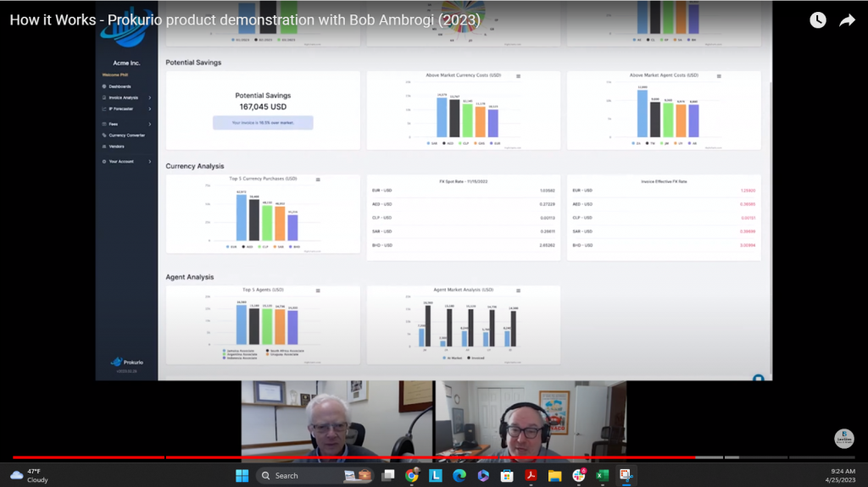Open Snipping Tool from the taskbar

tap(626, 475)
